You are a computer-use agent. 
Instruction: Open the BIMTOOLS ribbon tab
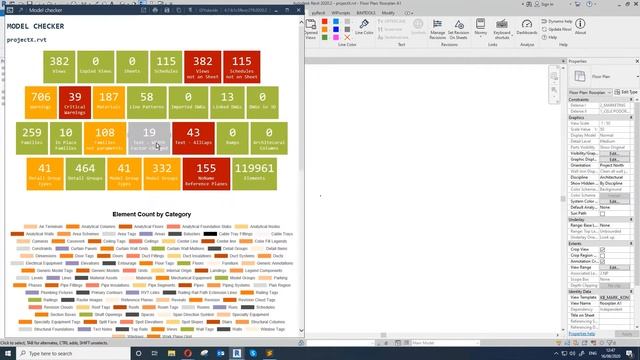click(x=366, y=13)
